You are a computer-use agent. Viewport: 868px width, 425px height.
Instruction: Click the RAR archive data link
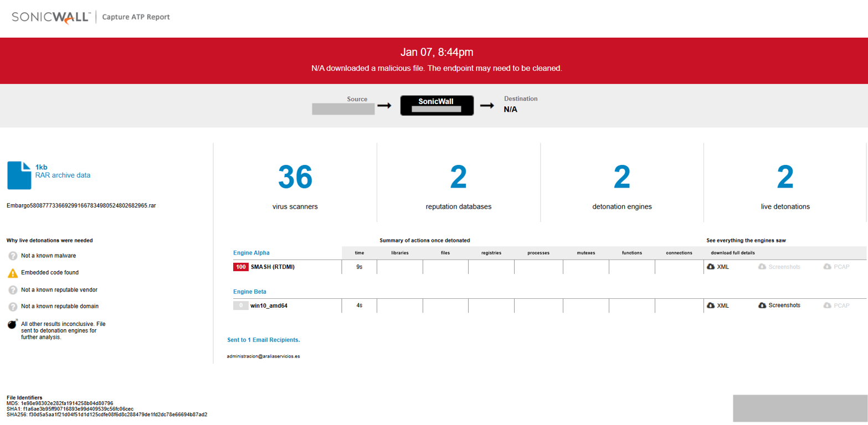(63, 175)
